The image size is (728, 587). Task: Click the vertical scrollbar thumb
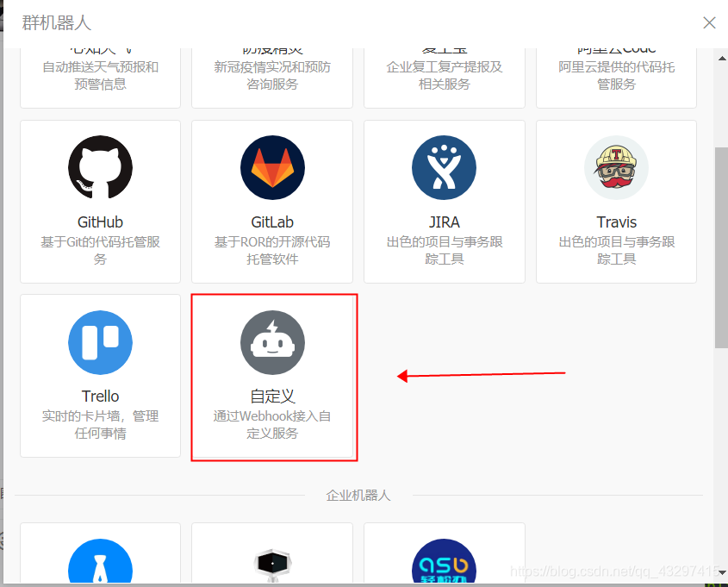click(x=721, y=247)
